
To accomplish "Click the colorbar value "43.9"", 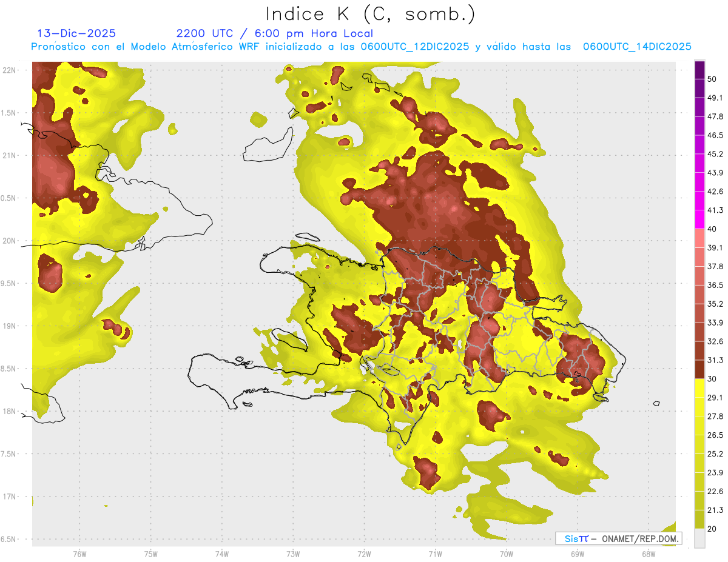I will point(716,173).
